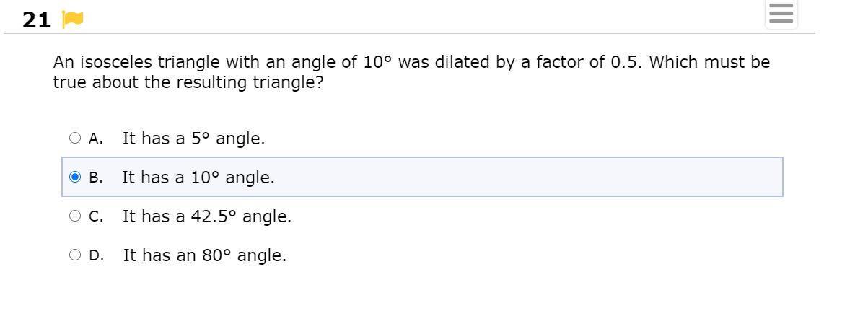
Task: Click the 'D.' option letter label
Action: point(96,255)
